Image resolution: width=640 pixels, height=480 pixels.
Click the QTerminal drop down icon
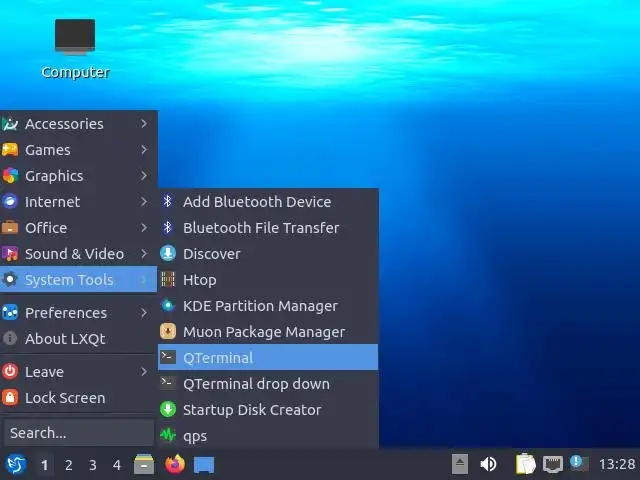coord(168,384)
